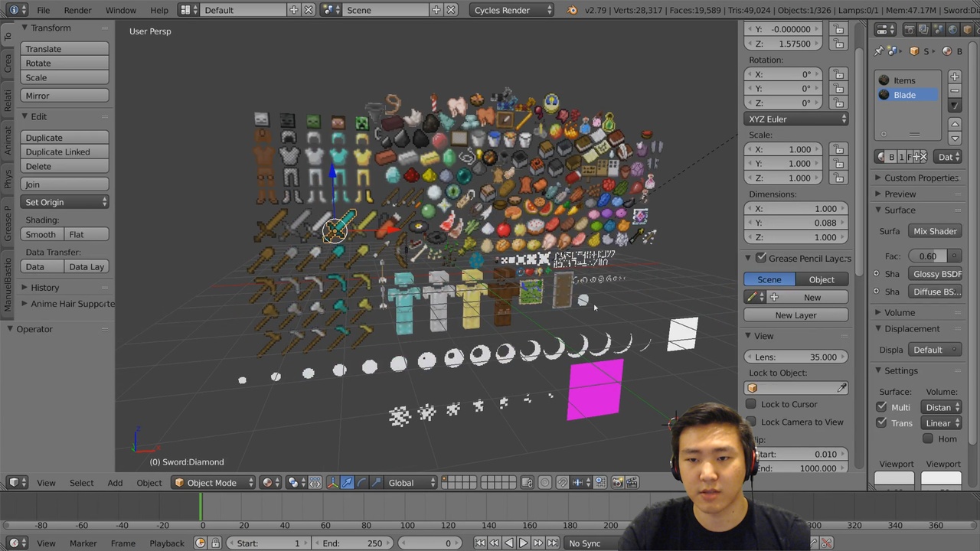
Task: Select the rotate manipulator arc icon
Action: (x=361, y=482)
